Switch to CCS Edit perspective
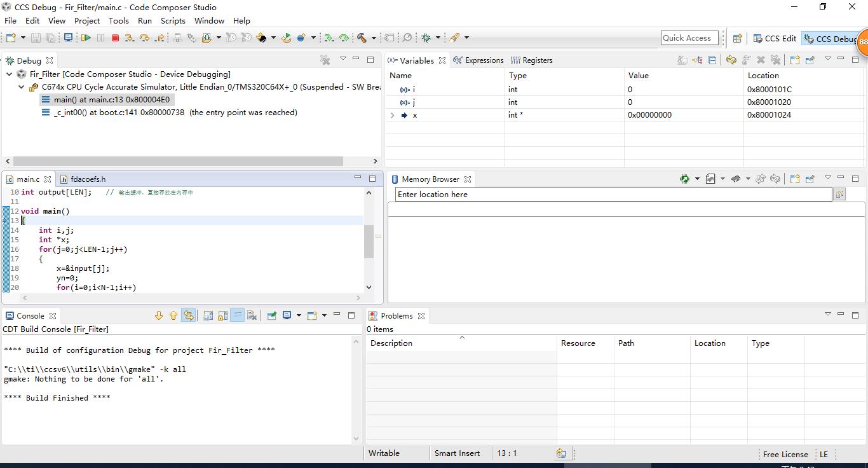The width and height of the screenshot is (868, 468). (774, 38)
